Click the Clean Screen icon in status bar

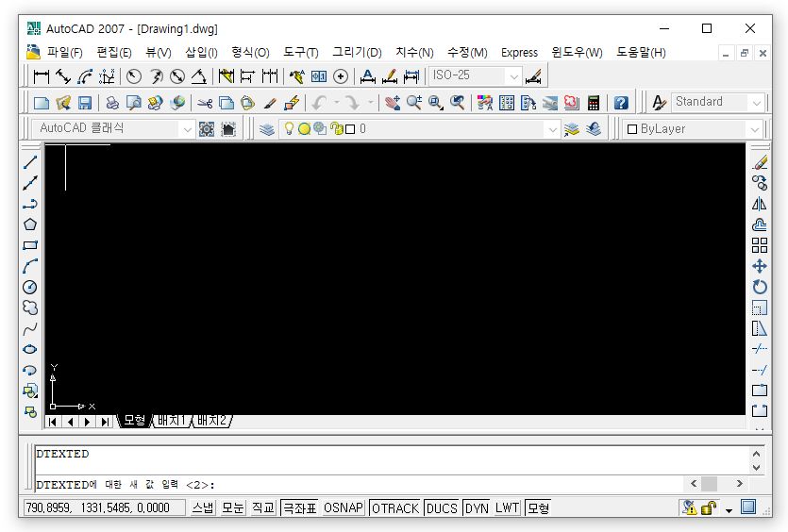(748, 507)
